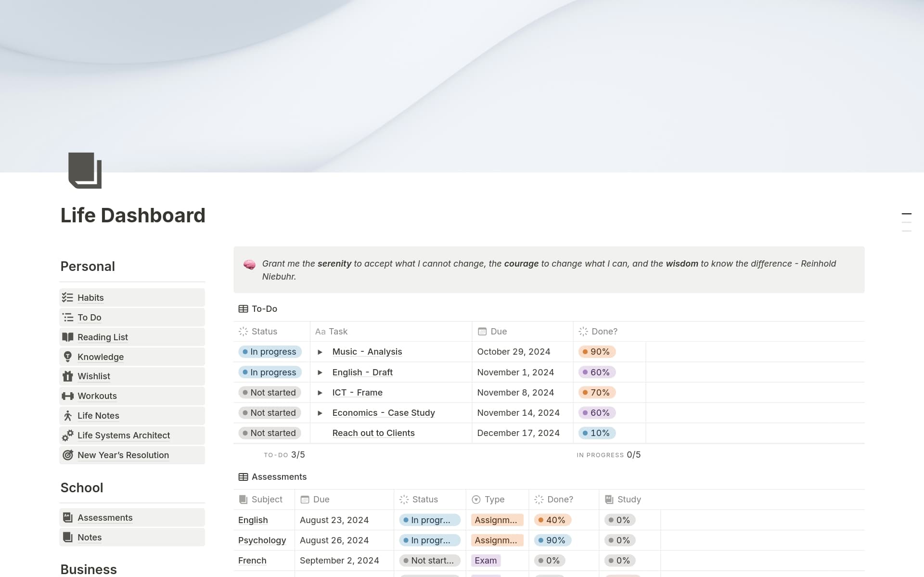Expand the ICT - Frame task toggle
The width and height of the screenshot is (924, 577).
[320, 393]
